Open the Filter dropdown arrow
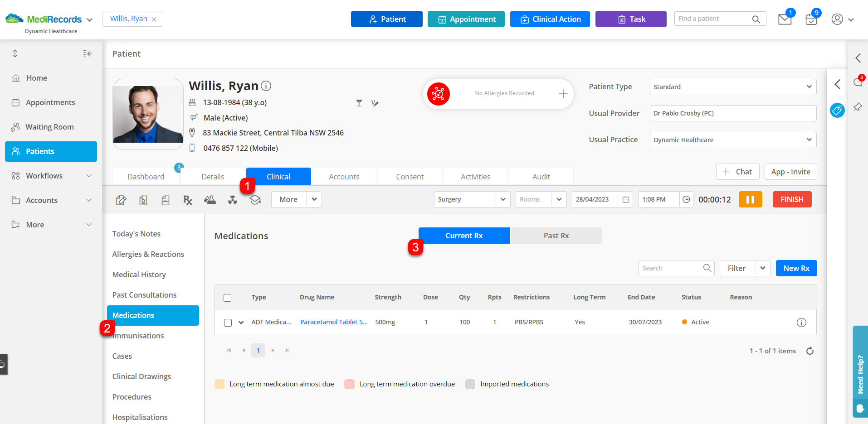This screenshot has height=424, width=868. point(763,268)
